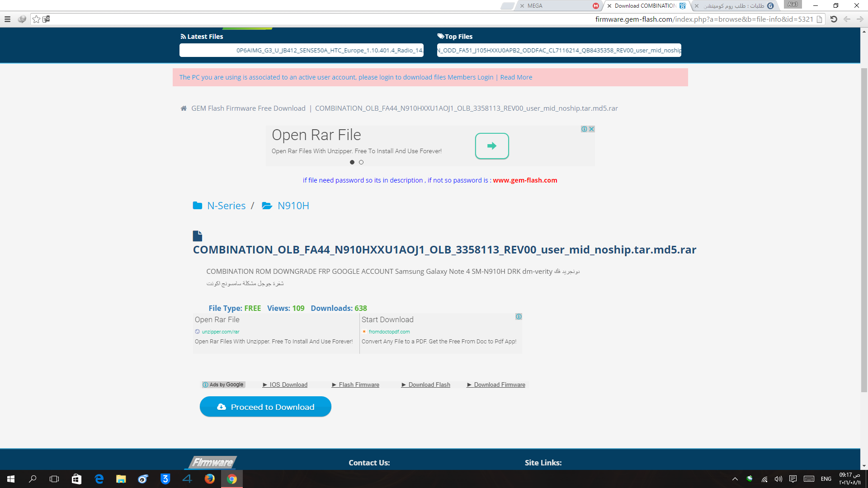Open the N-Series folder link
This screenshot has height=488, width=868.
point(226,206)
